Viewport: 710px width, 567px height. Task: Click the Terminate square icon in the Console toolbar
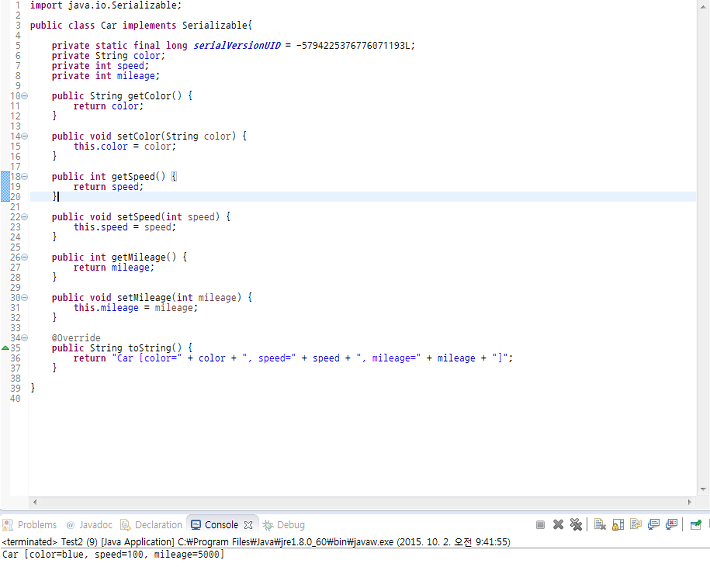click(x=540, y=524)
